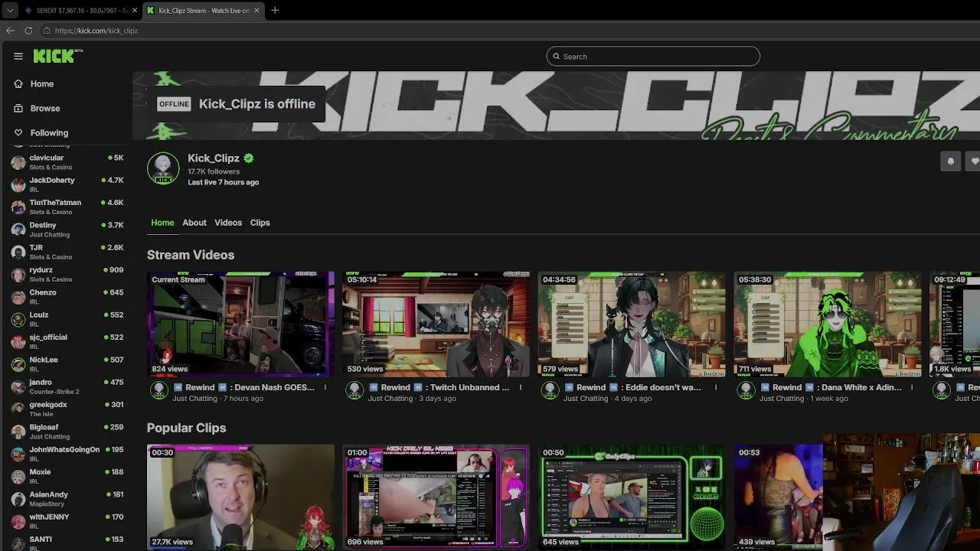Click withJENNY avatar in sidebar

coord(18,521)
